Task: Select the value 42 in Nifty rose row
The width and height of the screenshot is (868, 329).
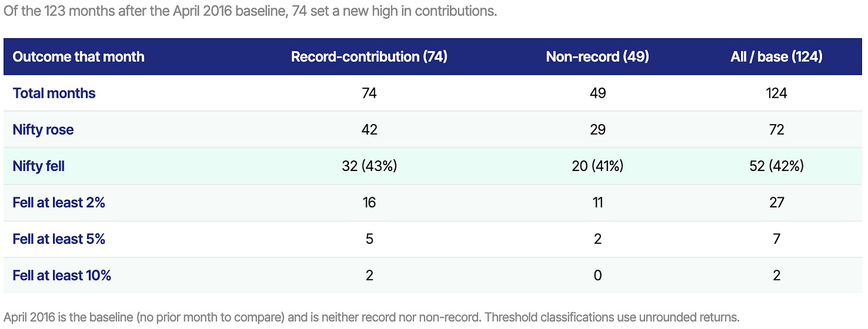Action: tap(369, 129)
